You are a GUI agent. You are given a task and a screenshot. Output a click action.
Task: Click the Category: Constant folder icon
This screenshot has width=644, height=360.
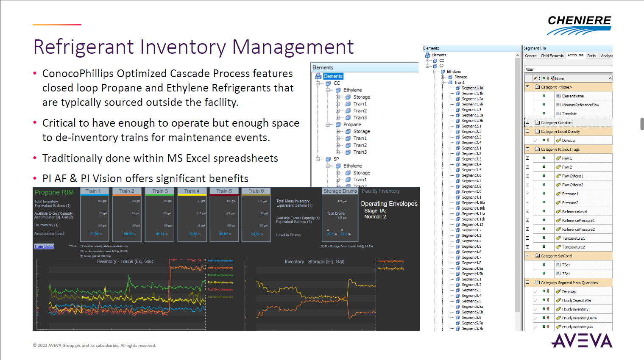click(537, 123)
